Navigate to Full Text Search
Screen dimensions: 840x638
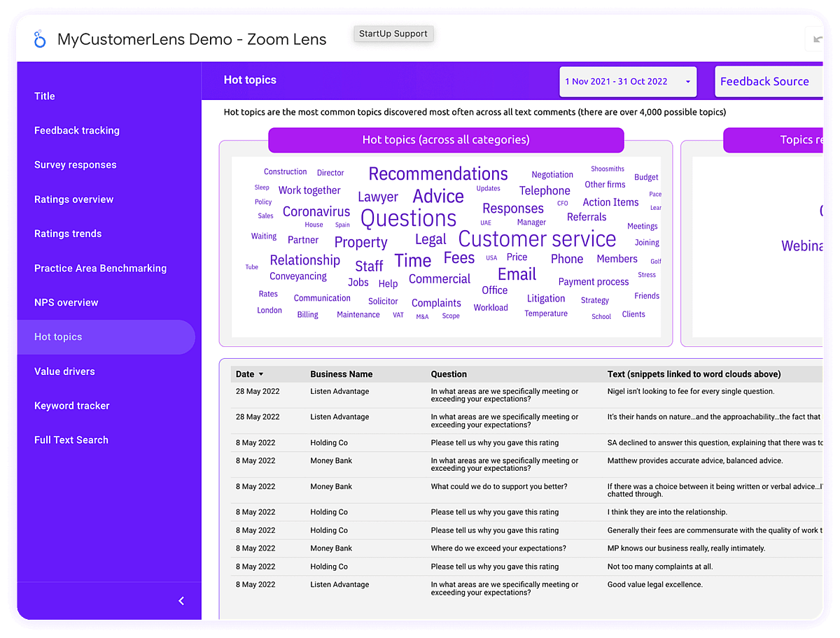pyautogui.click(x=71, y=440)
